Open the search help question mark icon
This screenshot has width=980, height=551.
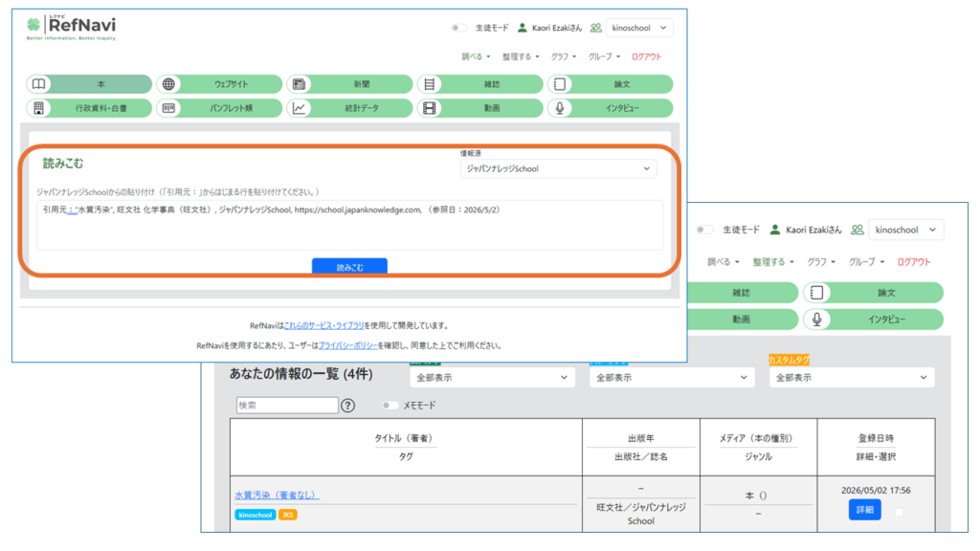click(x=348, y=406)
